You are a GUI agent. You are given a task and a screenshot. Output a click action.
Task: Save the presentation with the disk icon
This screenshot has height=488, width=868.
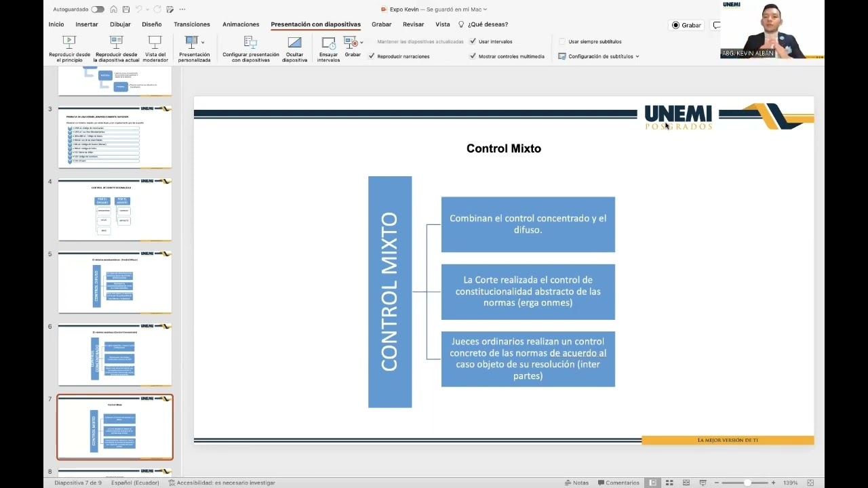[x=126, y=9]
